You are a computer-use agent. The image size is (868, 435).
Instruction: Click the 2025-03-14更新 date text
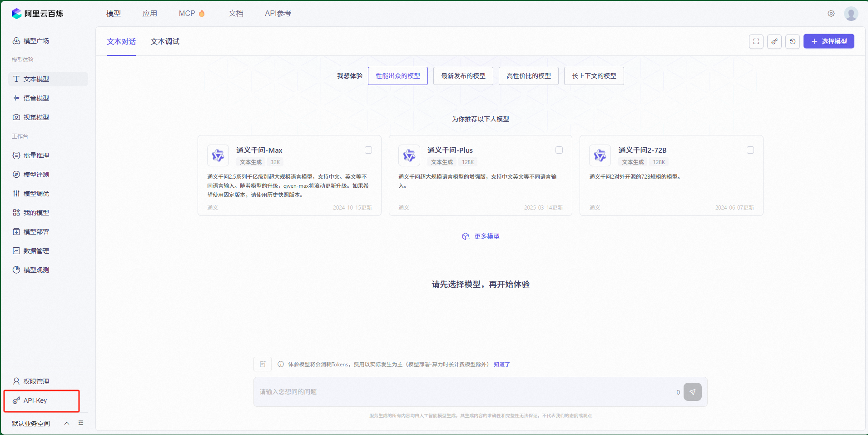tap(544, 208)
